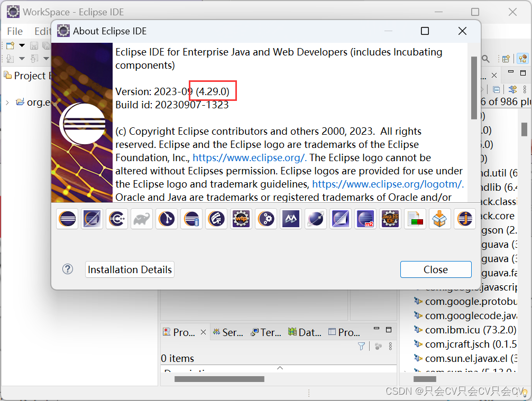
Task: Click the WTP gear feature icon
Action: 241,219
